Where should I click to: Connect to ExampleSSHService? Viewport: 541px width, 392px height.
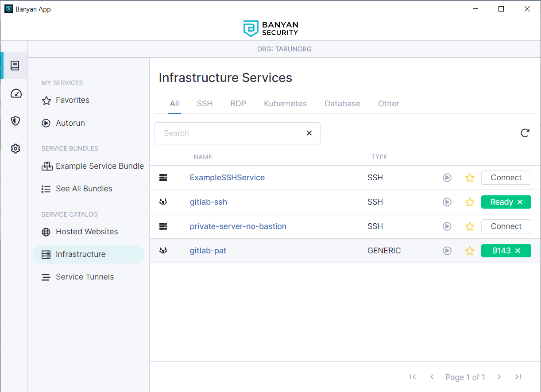(x=506, y=178)
